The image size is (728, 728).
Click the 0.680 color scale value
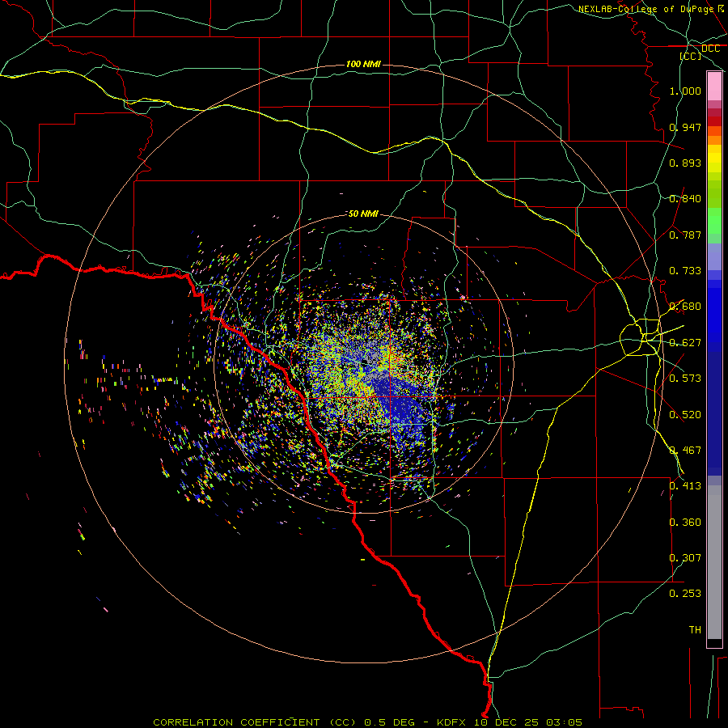tap(685, 307)
